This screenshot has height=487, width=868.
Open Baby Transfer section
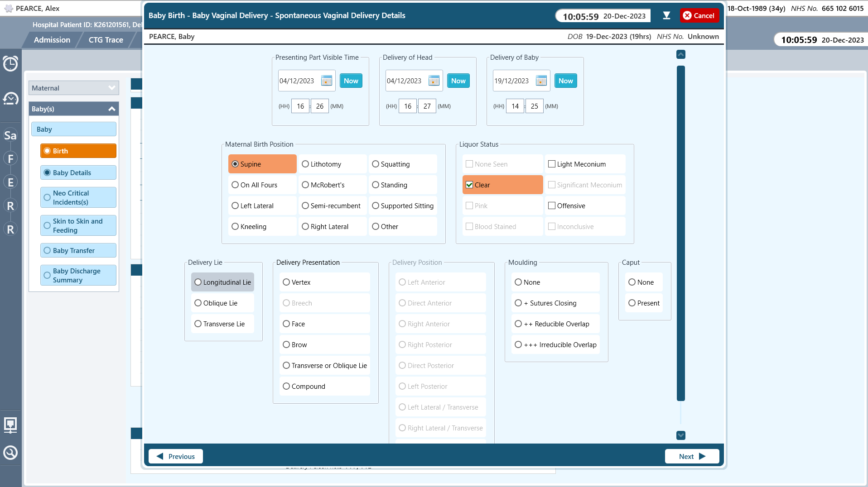[x=78, y=250]
